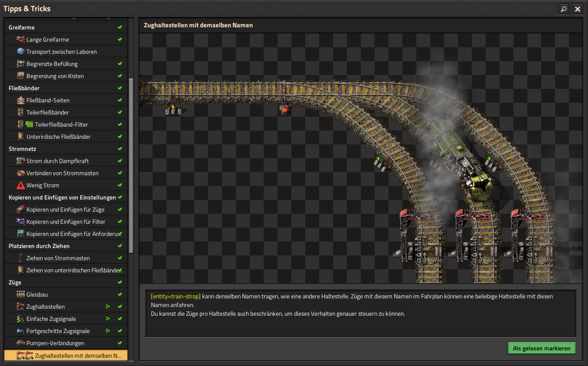The width and height of the screenshot is (588, 366).
Task: Click the Teilerfließband-Filter icon
Action: point(29,124)
